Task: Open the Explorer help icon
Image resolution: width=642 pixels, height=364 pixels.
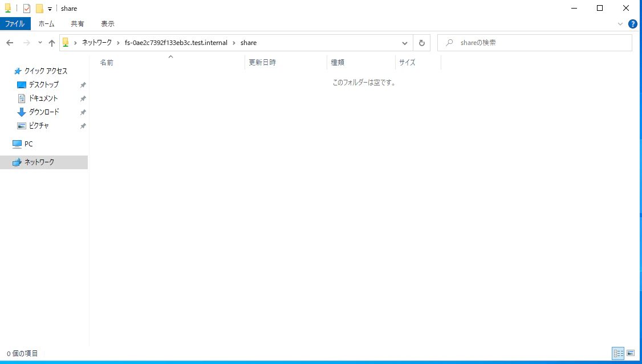Action: [x=632, y=24]
